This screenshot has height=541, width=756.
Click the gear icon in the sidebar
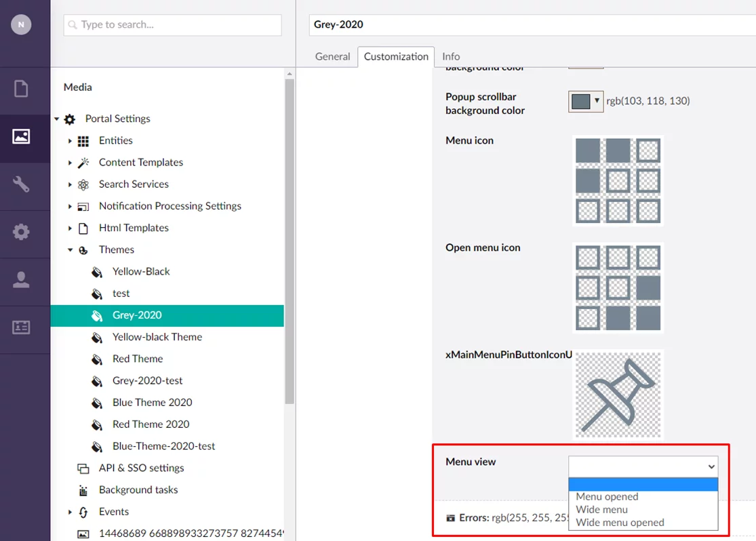coord(21,232)
